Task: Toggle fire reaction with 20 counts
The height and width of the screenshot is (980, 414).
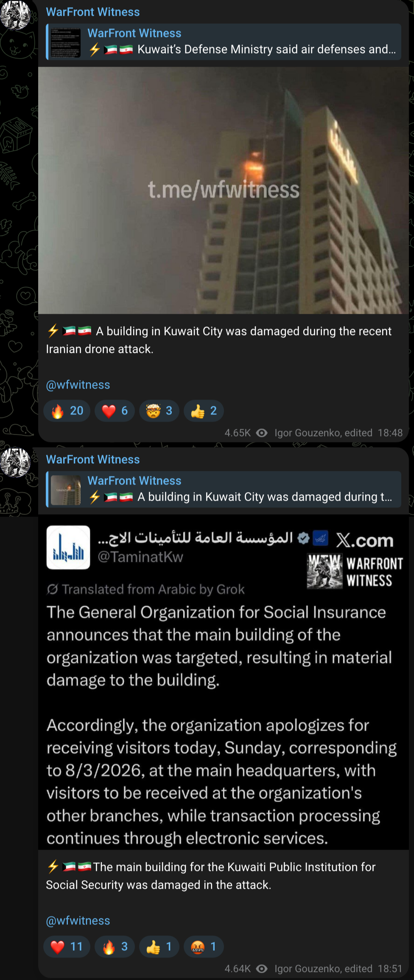Action: point(67,411)
